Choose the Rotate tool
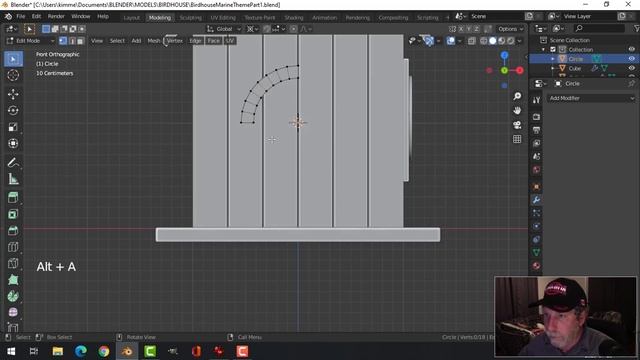 tap(13, 111)
